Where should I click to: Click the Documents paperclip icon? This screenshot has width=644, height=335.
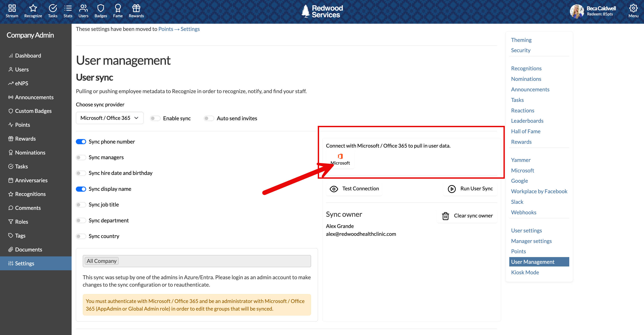point(11,250)
